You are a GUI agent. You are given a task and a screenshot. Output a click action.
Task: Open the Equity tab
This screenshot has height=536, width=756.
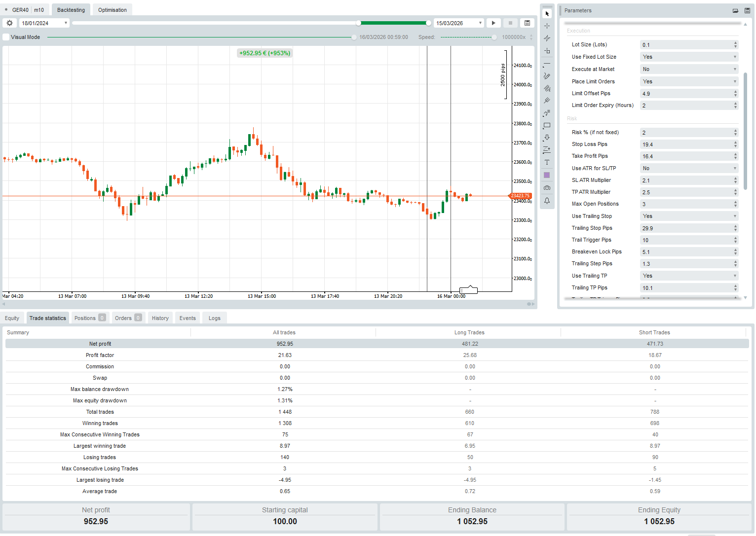click(x=12, y=318)
